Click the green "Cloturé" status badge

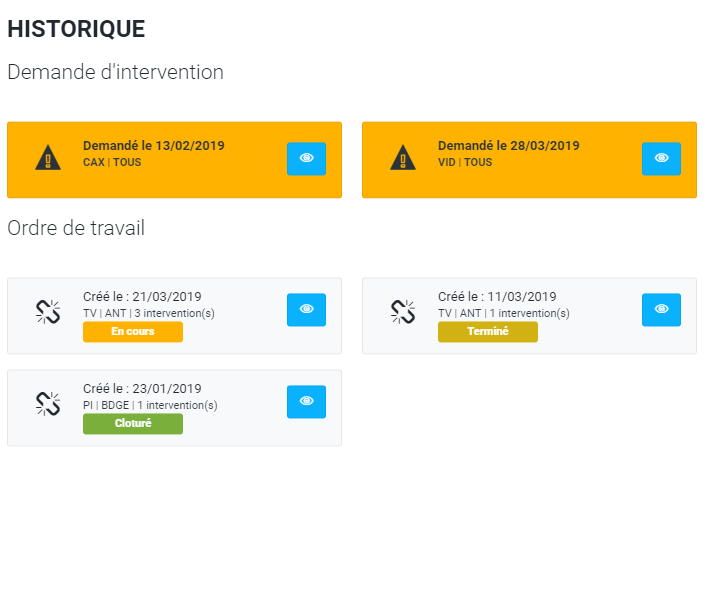(133, 424)
